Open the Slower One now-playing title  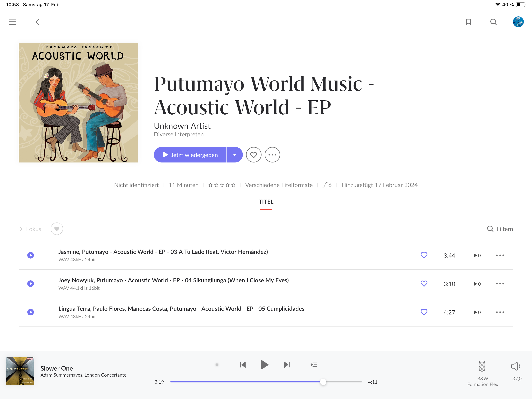click(x=56, y=368)
